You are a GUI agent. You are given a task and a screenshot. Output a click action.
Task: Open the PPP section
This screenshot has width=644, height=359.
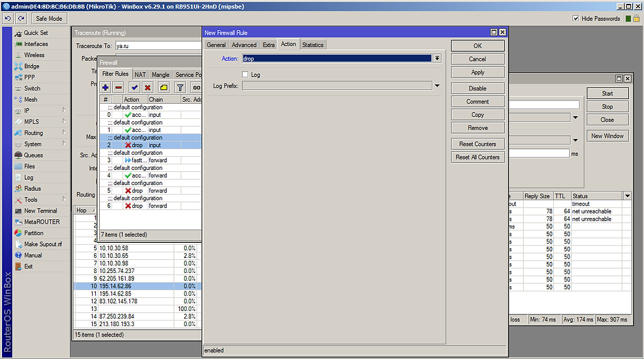[x=29, y=77]
